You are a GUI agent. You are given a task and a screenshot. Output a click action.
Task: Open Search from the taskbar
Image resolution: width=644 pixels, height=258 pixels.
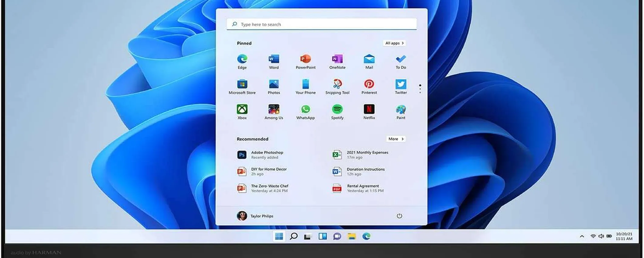point(293,236)
